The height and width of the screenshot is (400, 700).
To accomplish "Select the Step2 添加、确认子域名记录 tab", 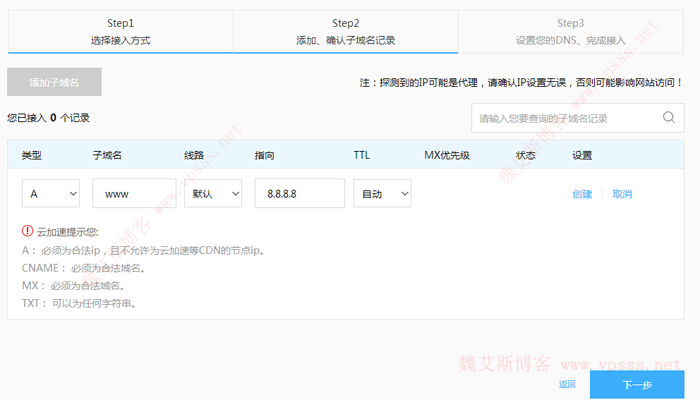I will (x=346, y=31).
